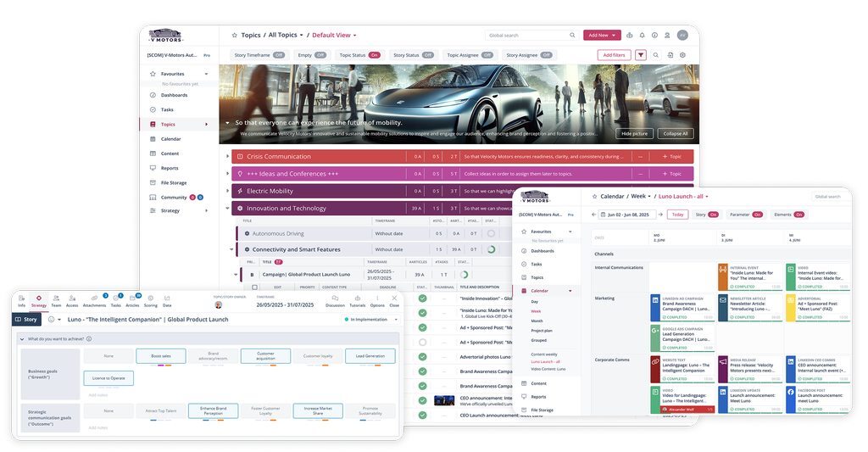
Task: Toggle the Empty filter switch
Action: coord(320,55)
